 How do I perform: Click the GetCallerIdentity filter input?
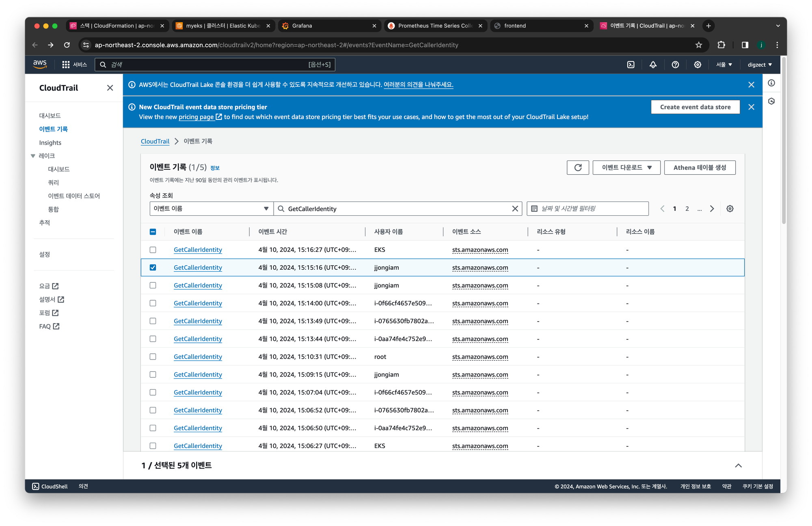(x=398, y=208)
